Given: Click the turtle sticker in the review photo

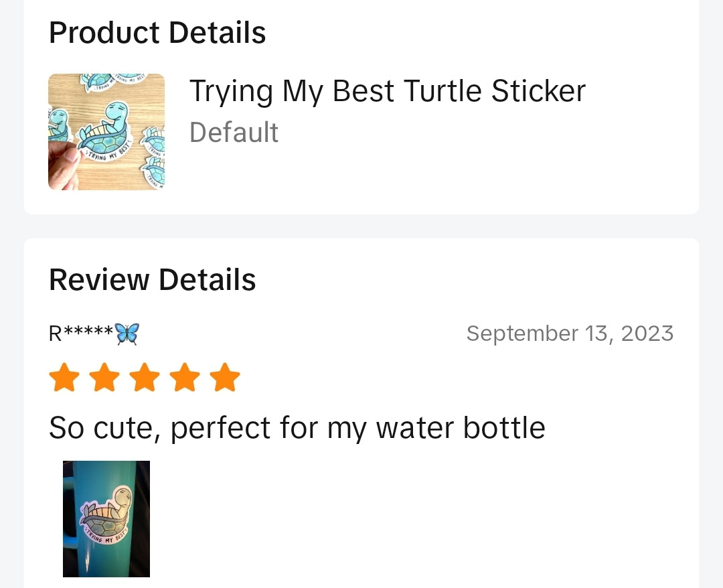Looking at the screenshot, I should click(x=107, y=516).
